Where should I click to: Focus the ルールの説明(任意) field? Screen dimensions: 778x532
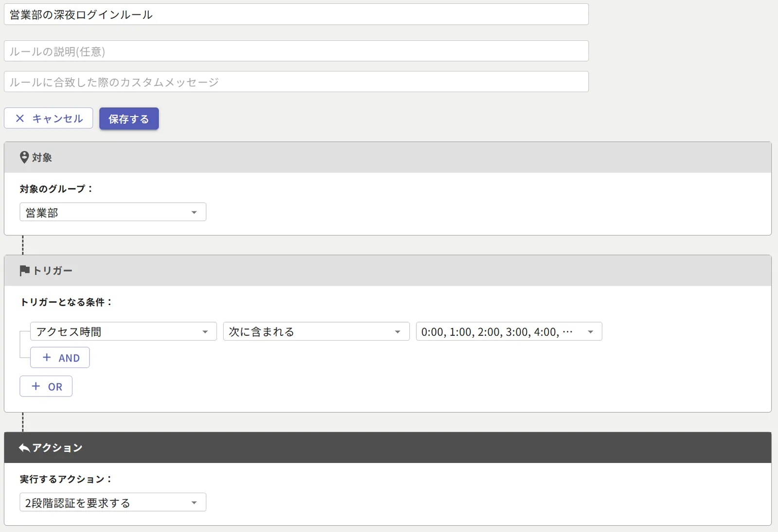click(296, 51)
